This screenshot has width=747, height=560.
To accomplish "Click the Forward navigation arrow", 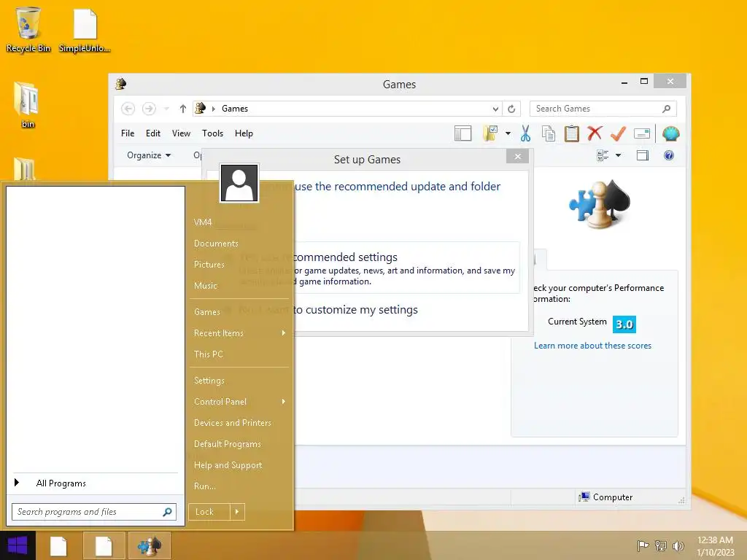I will (149, 109).
